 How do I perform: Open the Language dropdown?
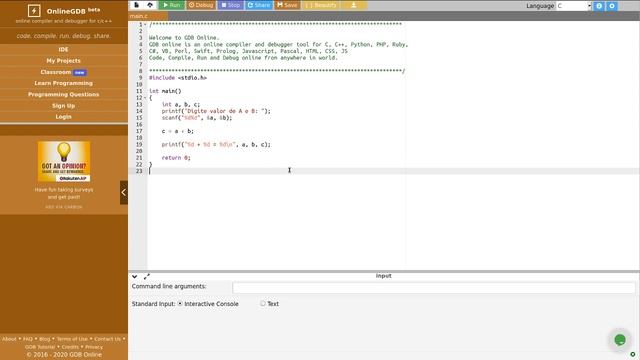click(x=574, y=6)
